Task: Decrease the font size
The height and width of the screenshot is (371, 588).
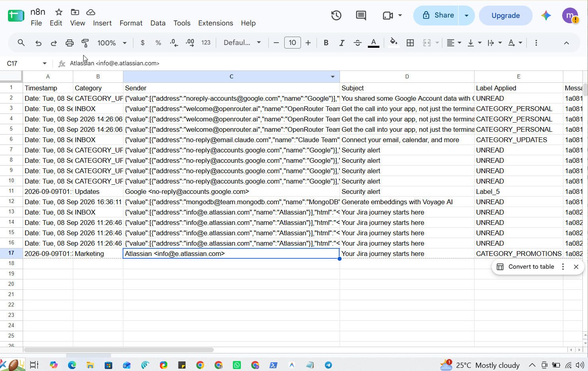Action: click(x=276, y=43)
